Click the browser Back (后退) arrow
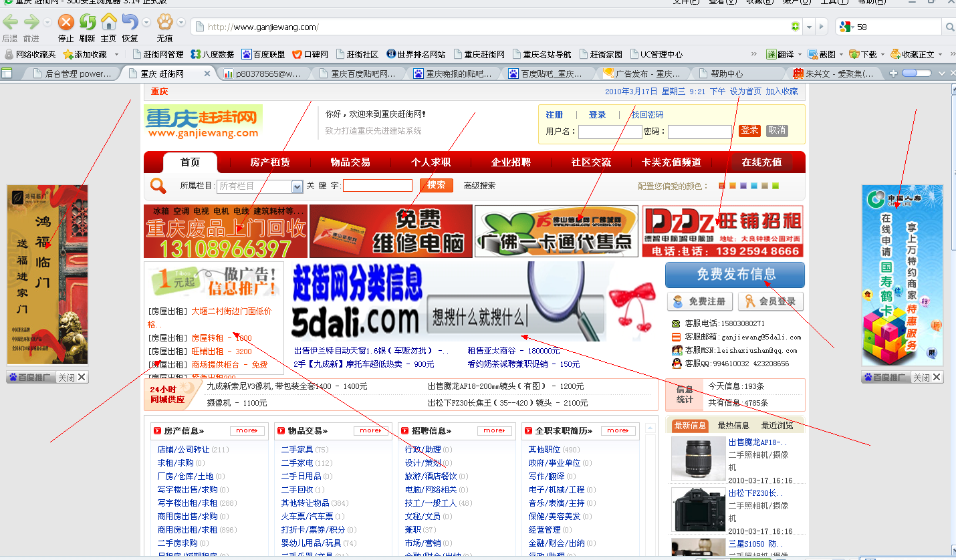 (x=10, y=23)
